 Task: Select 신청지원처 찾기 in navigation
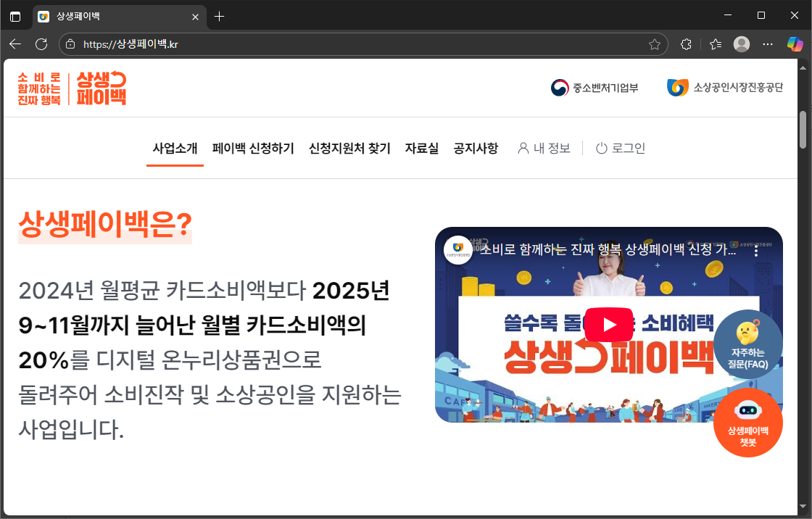click(x=349, y=149)
